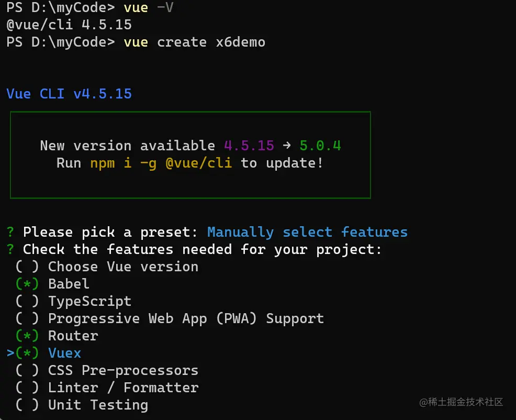The width and height of the screenshot is (516, 420).
Task: Click the question mark before 'Please pick a preset'
Action: (10, 232)
